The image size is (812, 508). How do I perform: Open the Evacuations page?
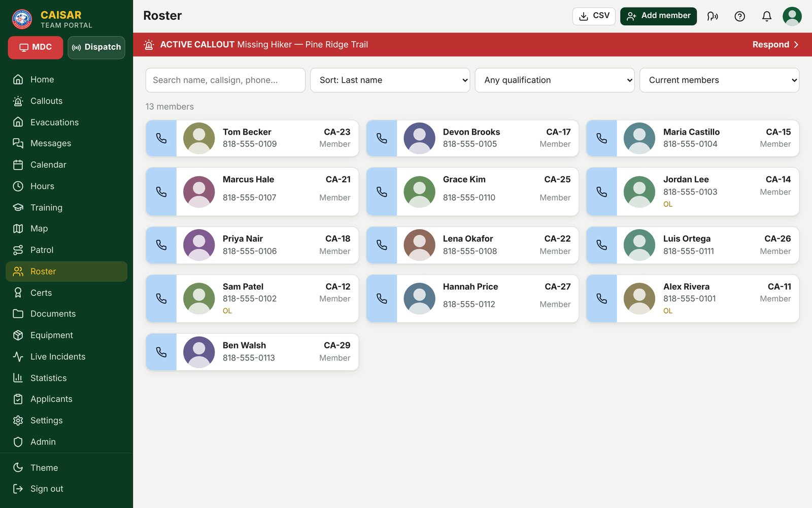point(66,122)
